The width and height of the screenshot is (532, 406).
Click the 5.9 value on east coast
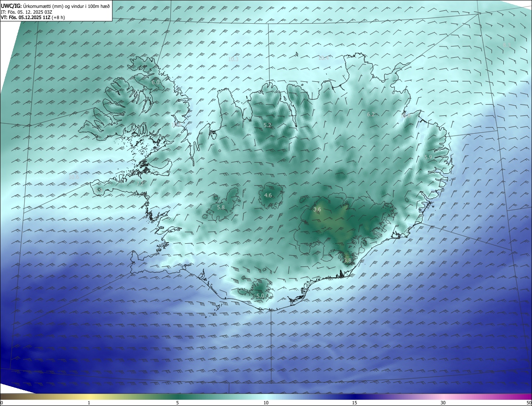(x=428, y=157)
